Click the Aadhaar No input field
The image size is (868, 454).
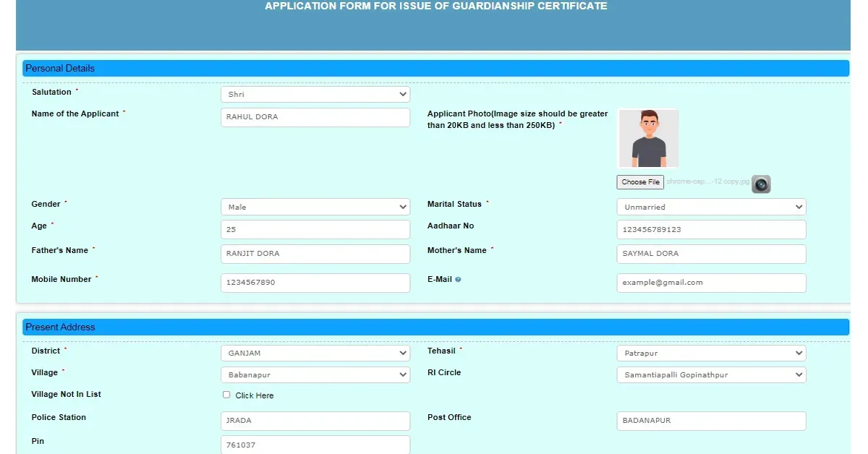click(x=711, y=229)
